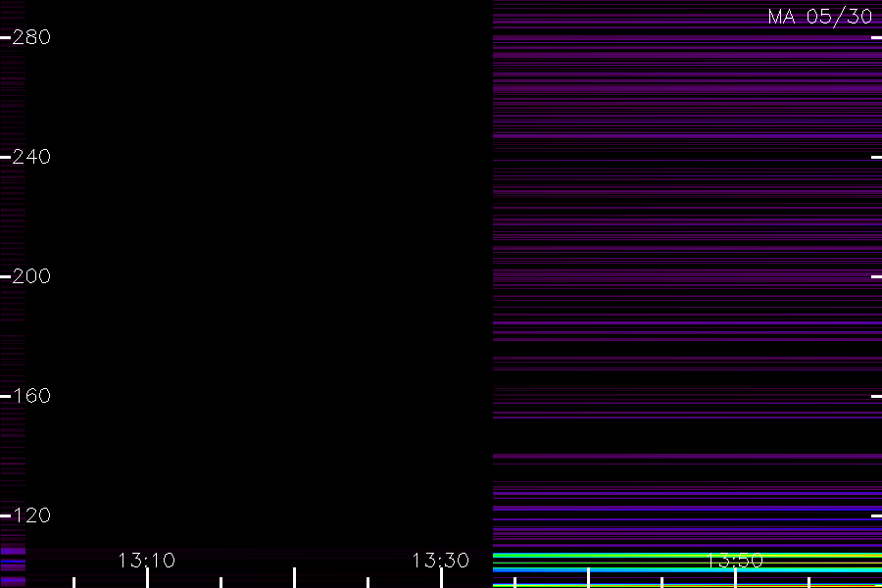This screenshot has width=882, height=588.
Task: Click the 200 frequency axis label
Action: tap(31, 276)
